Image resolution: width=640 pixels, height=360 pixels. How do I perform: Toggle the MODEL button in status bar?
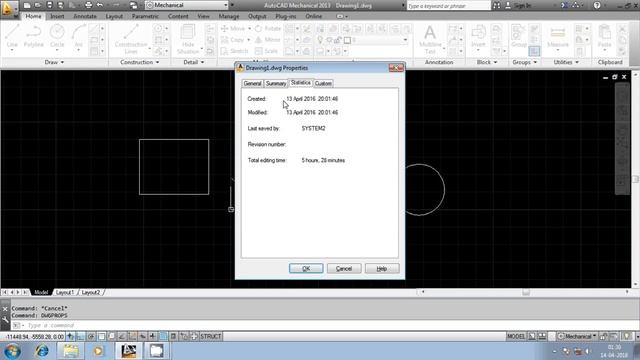point(516,336)
